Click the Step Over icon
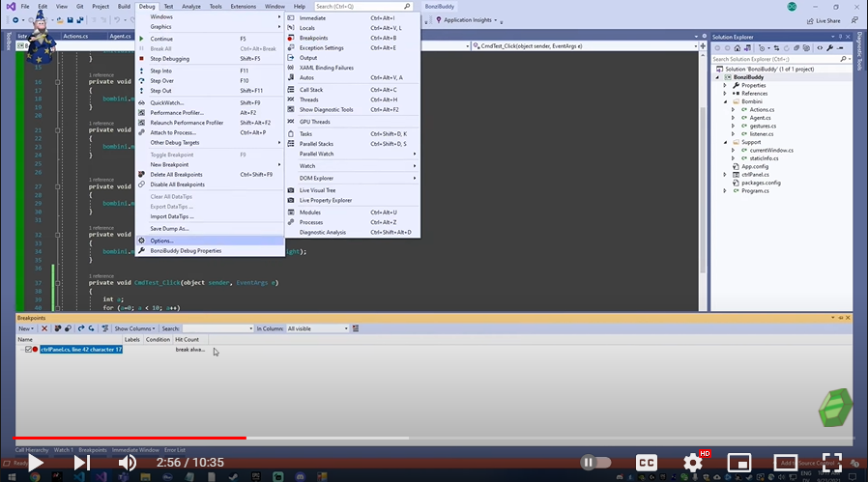The height and width of the screenshot is (482, 868). point(141,81)
